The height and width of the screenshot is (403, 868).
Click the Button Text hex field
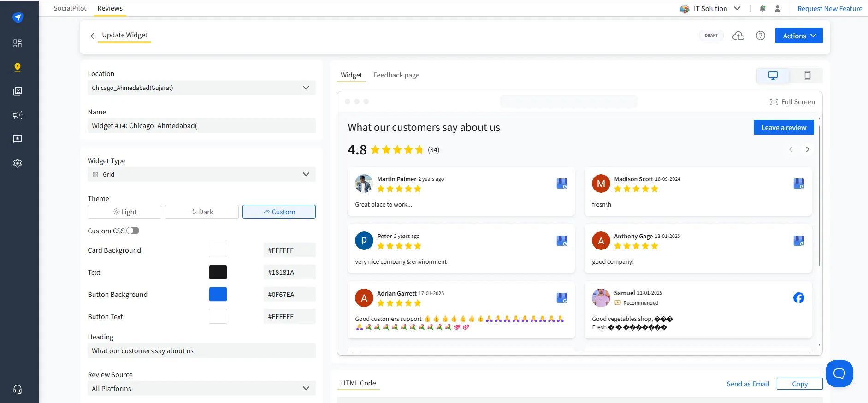(289, 316)
